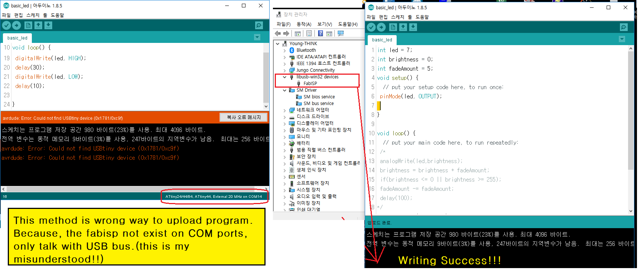Click Jungo Connectivity device icon

[292, 70]
